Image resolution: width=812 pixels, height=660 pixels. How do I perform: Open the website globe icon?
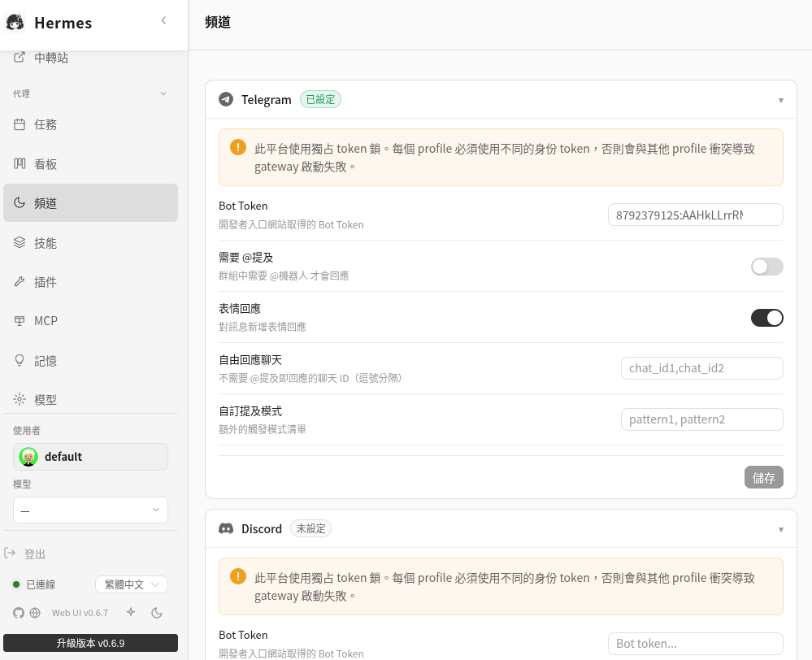click(35, 613)
